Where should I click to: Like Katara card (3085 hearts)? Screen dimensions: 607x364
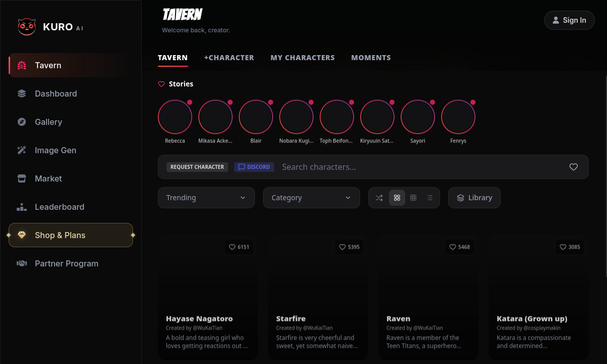tap(570, 247)
